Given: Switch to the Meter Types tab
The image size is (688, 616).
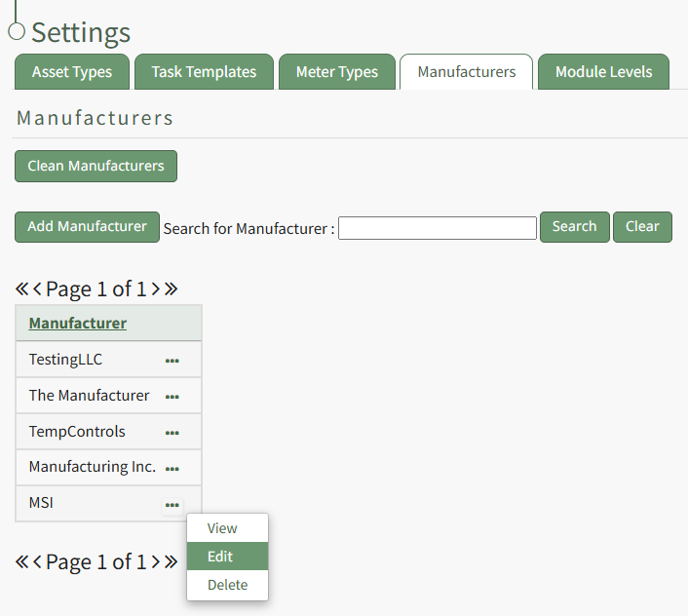Looking at the screenshot, I should coord(336,72).
